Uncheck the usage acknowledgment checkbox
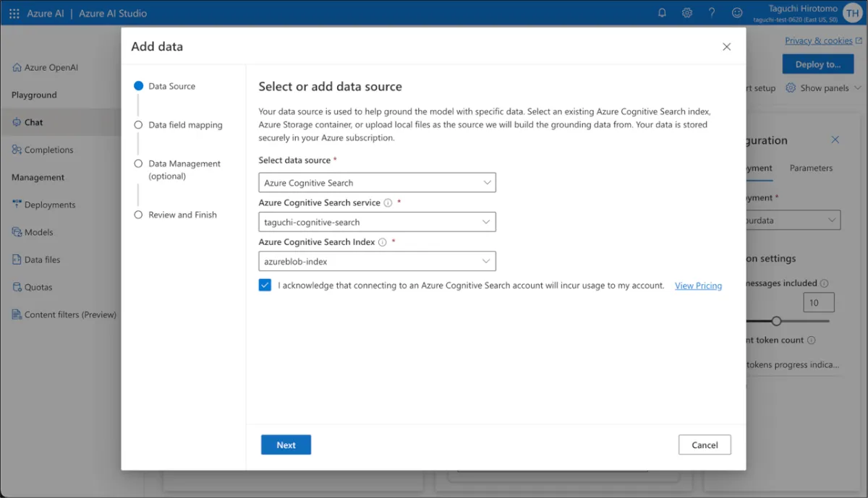 point(265,286)
